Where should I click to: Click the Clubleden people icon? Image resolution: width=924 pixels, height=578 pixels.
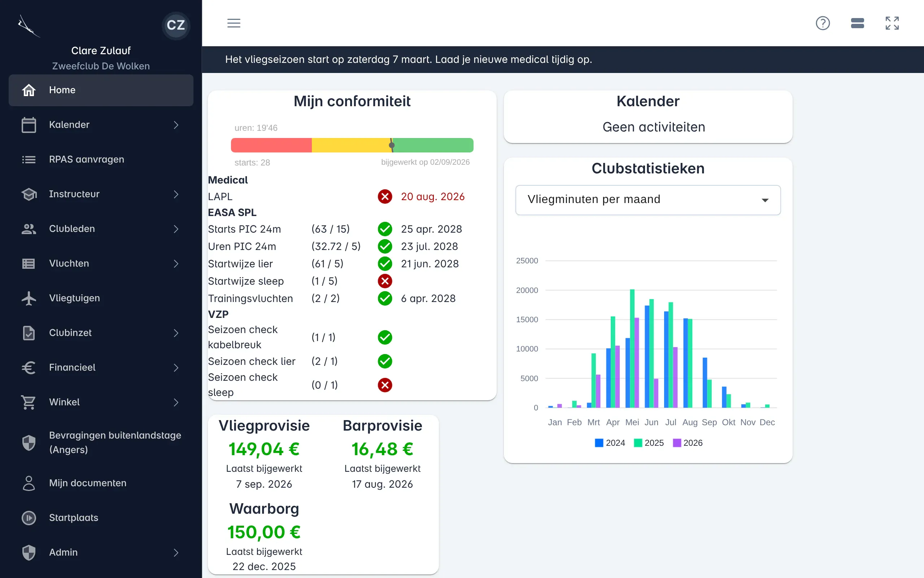point(29,229)
